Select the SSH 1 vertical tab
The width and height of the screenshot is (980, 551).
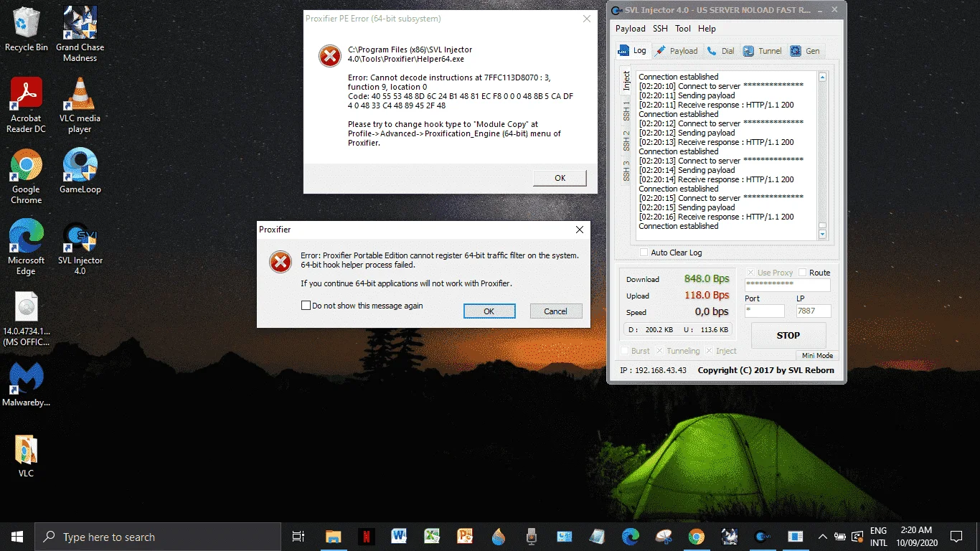click(x=626, y=110)
